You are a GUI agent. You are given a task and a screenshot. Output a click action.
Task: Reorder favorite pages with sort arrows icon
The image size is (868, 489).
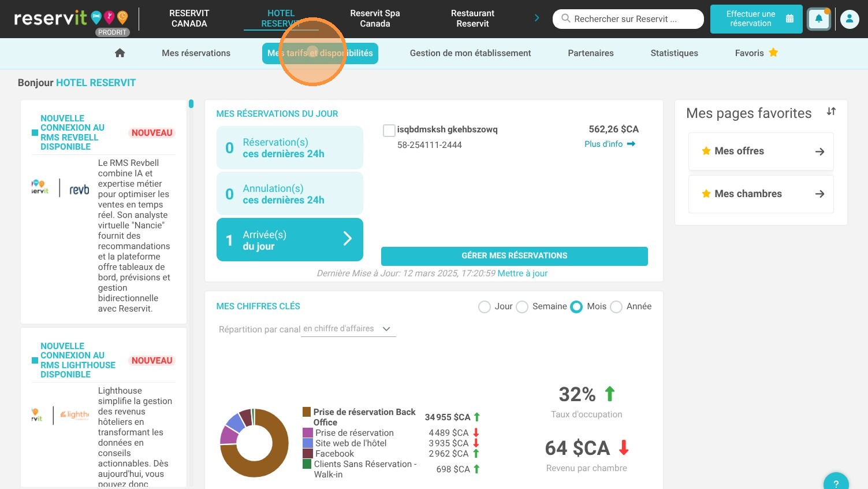[831, 112]
